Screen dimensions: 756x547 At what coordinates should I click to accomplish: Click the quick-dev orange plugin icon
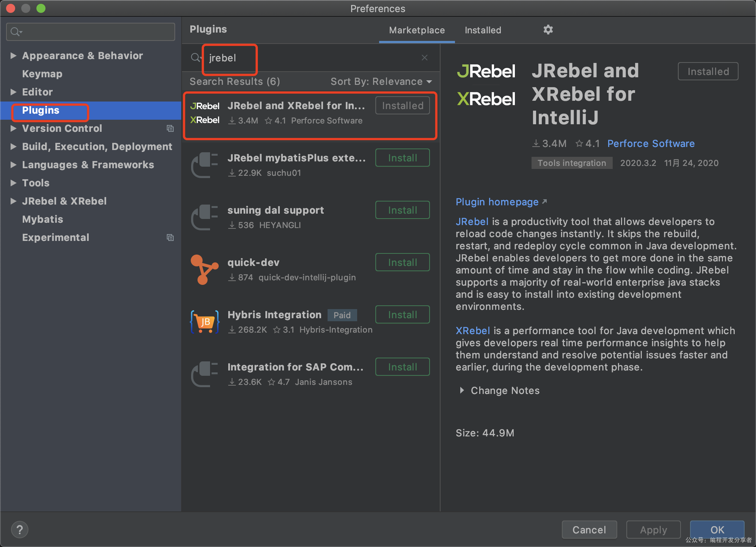205,269
